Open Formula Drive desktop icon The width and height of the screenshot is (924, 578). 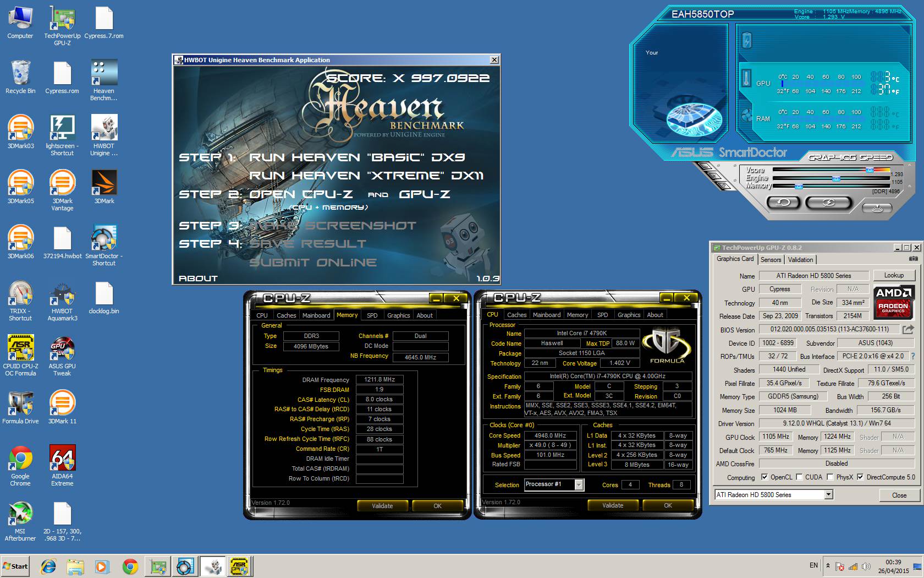tap(20, 408)
